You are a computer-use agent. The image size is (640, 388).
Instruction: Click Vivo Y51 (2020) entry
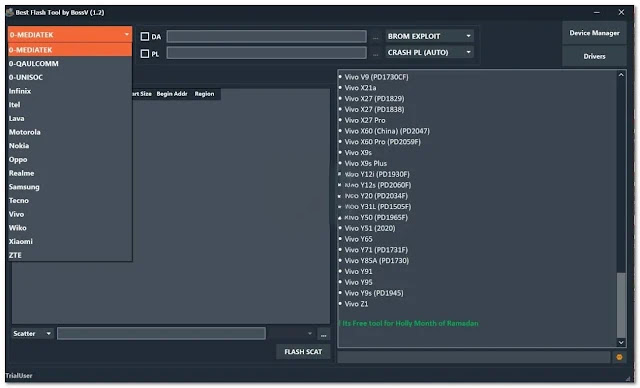370,228
